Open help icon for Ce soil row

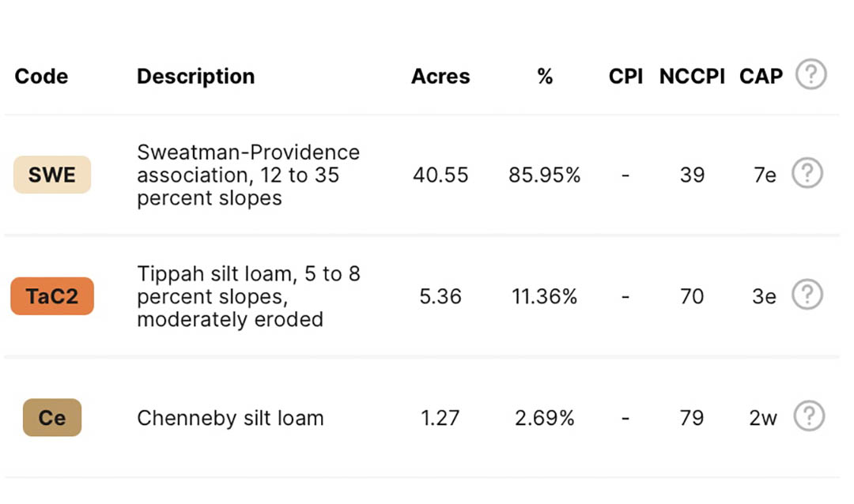click(x=809, y=416)
